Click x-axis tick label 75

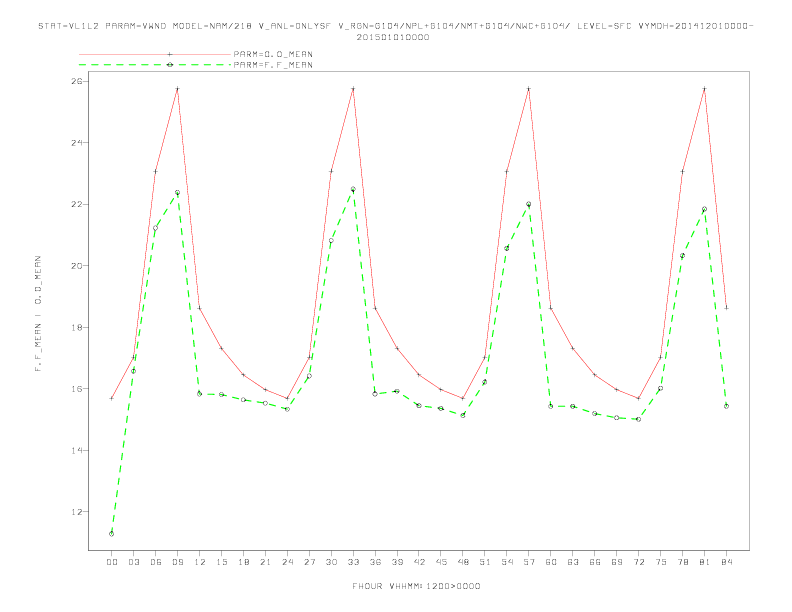click(x=660, y=562)
